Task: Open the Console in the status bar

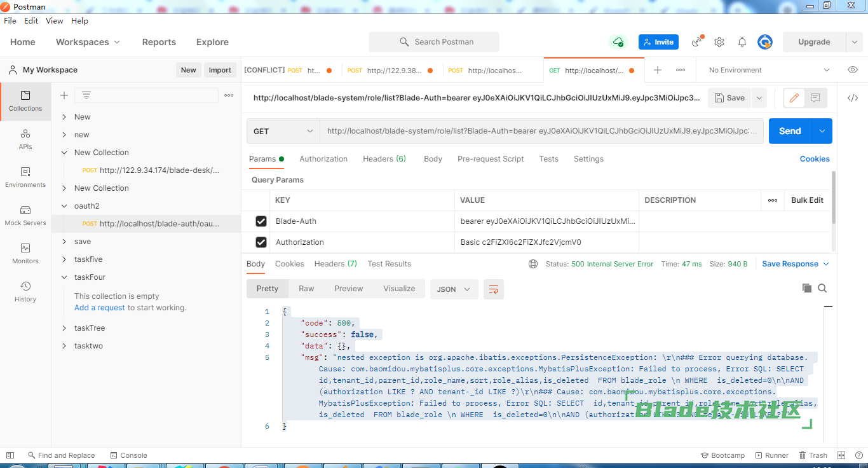Action: [128, 455]
